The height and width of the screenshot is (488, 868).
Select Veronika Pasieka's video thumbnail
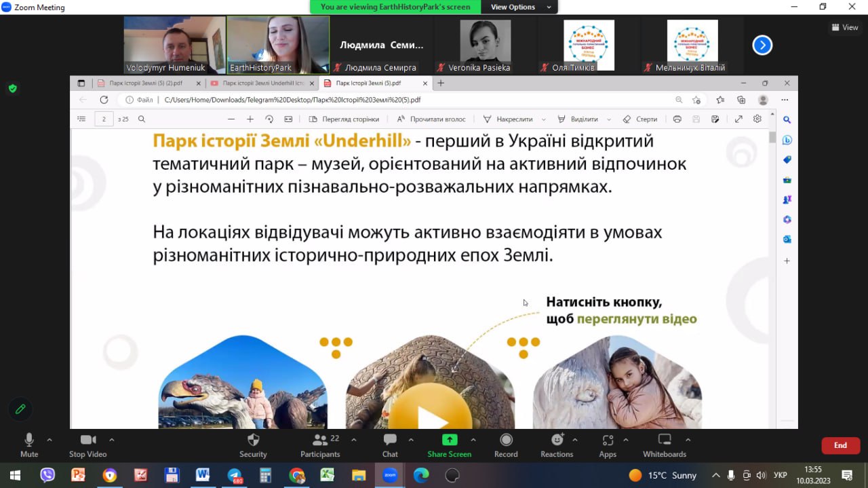[485, 45]
